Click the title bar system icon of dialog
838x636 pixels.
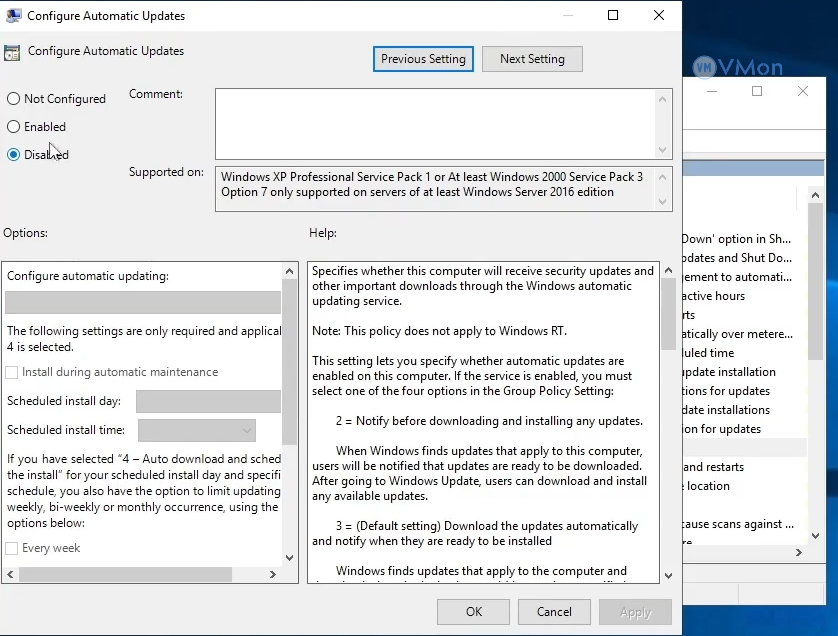tap(13, 16)
